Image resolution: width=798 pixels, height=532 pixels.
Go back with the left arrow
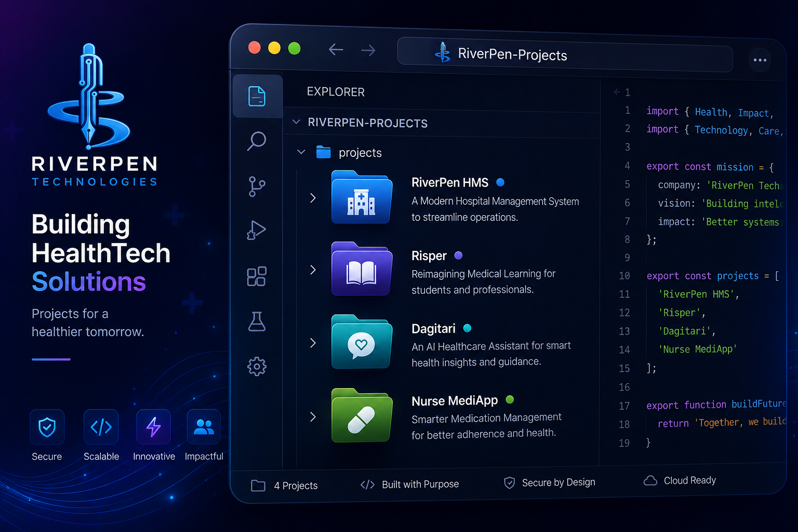pyautogui.click(x=336, y=50)
